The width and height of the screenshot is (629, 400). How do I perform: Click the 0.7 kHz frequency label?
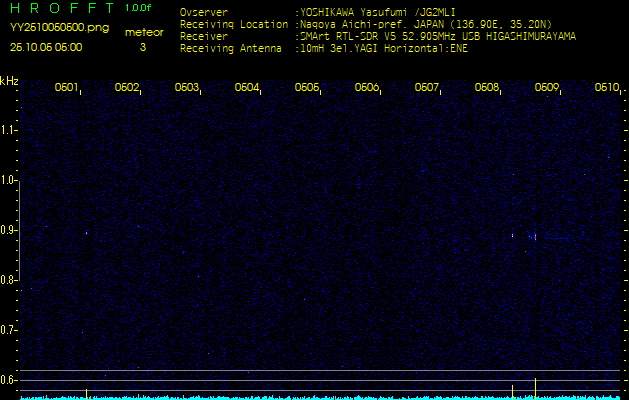[7, 330]
